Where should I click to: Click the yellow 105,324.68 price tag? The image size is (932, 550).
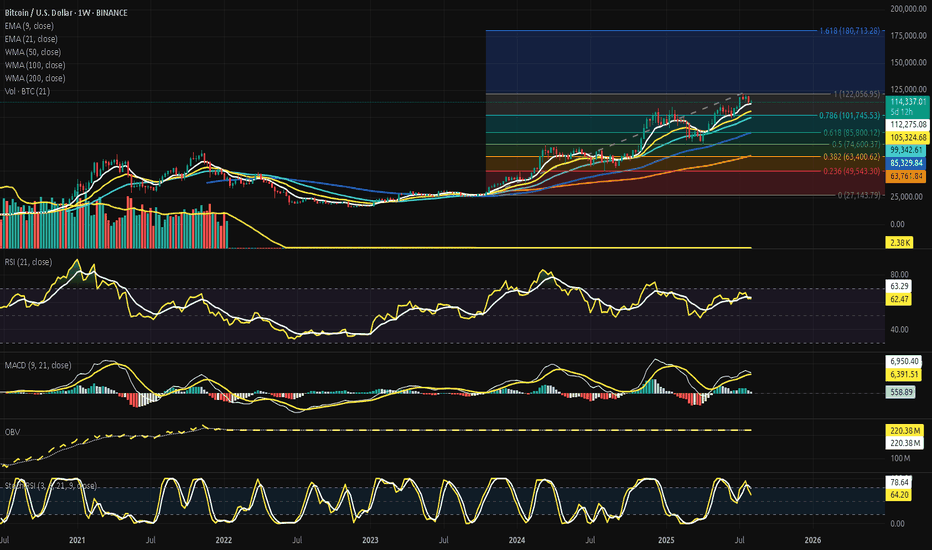pos(908,137)
